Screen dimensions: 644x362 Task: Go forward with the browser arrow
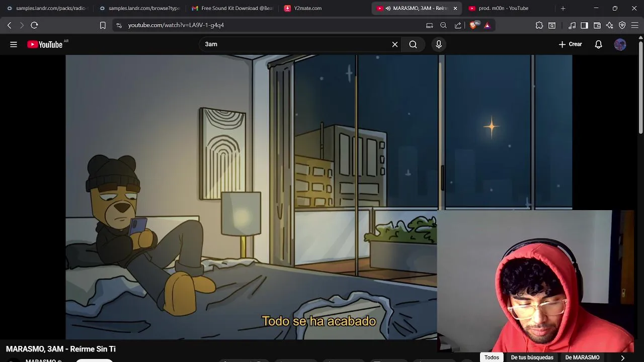tap(22, 25)
